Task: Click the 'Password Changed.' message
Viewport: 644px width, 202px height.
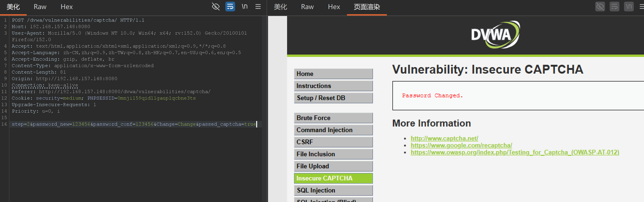Action: 432,95
